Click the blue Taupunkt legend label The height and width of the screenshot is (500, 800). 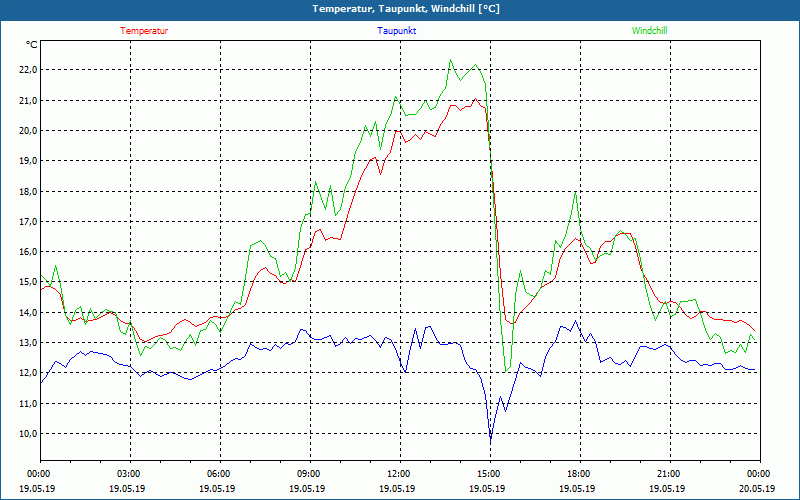[396, 31]
